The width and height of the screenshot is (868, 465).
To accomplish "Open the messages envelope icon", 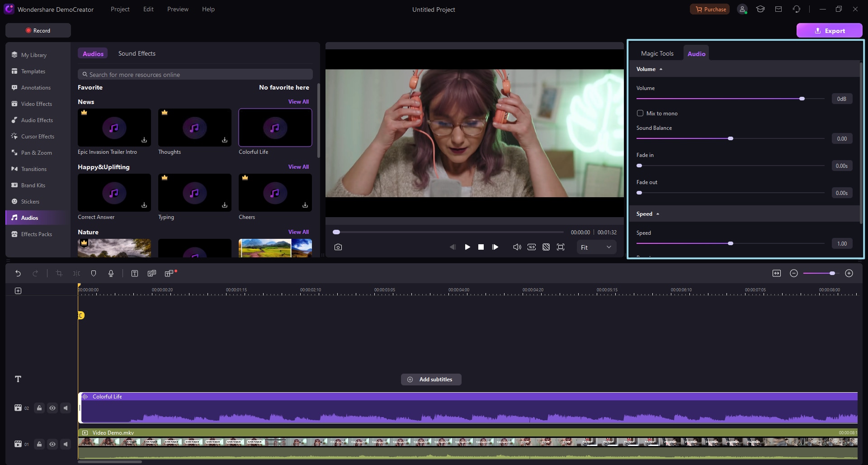I will (778, 9).
